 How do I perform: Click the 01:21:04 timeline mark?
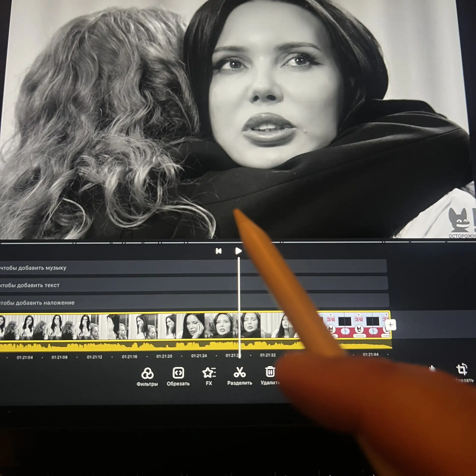25,357
